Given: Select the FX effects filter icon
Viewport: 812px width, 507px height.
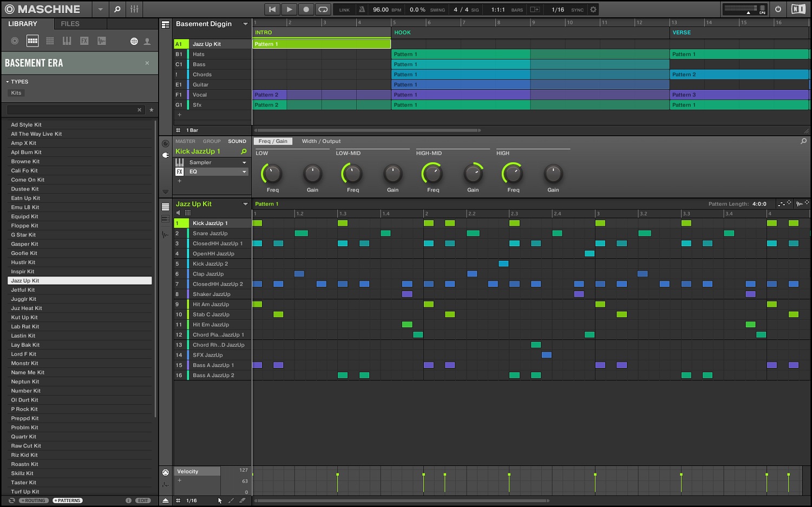Looking at the screenshot, I should 84,41.
